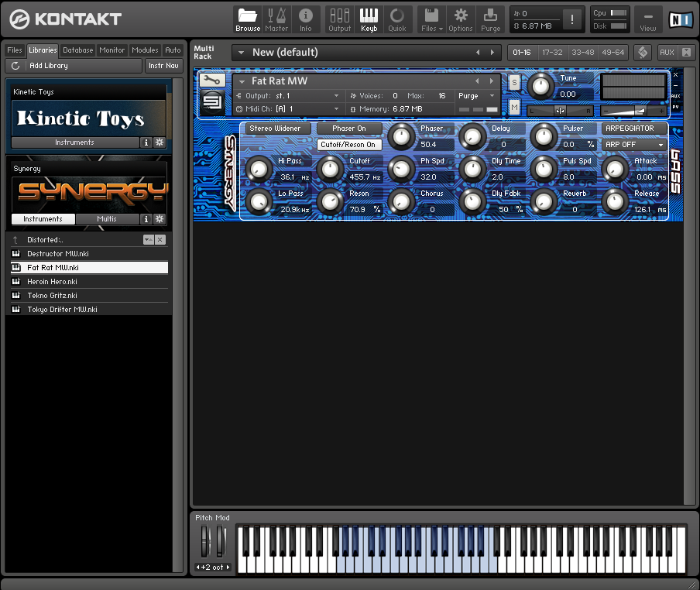The image size is (700, 590).
Task: Click the panic exclamation button
Action: [x=572, y=19]
